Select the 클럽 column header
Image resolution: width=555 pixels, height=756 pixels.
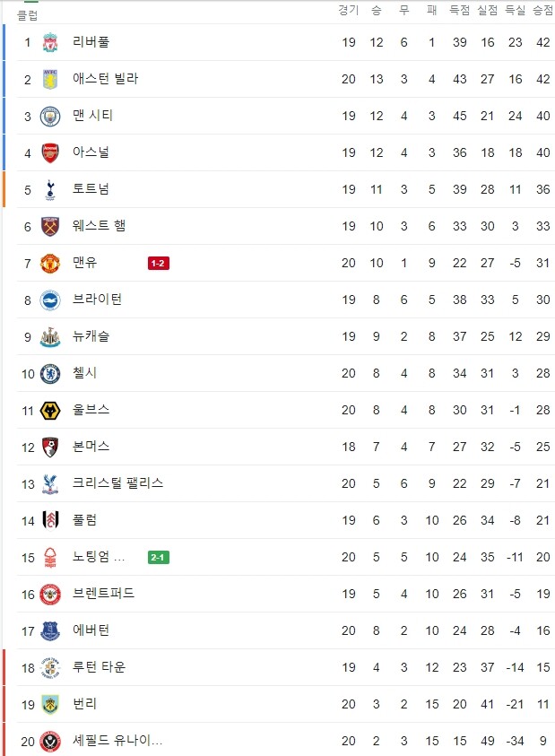(x=28, y=15)
